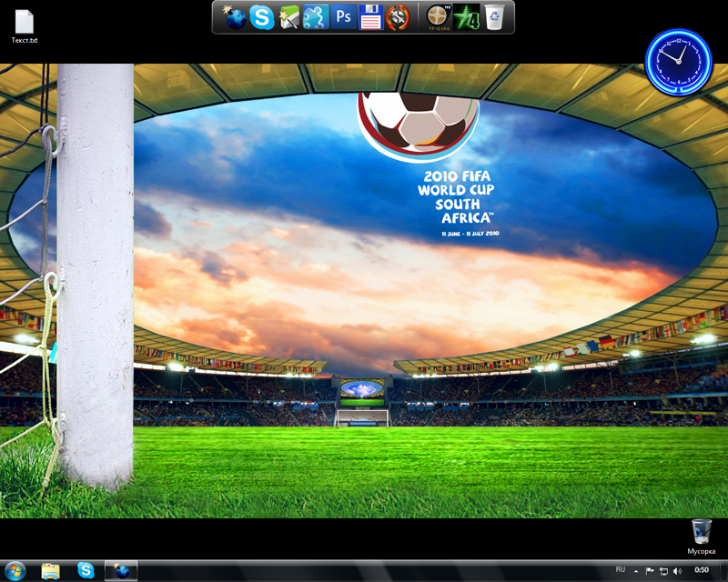Open Photoshop from the top dock
This screenshot has width=728, height=582.
(343, 16)
